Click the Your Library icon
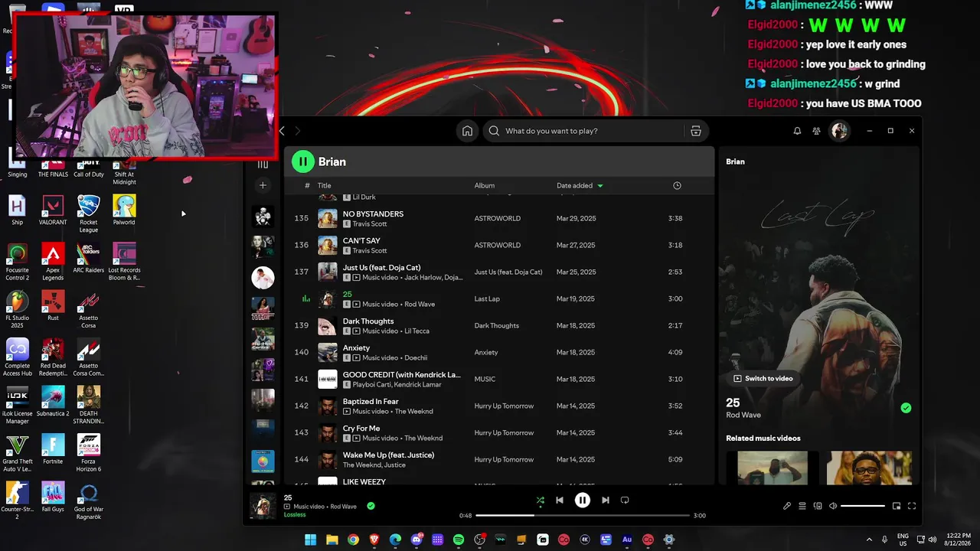Viewport: 980px width, 551px height. (263, 164)
